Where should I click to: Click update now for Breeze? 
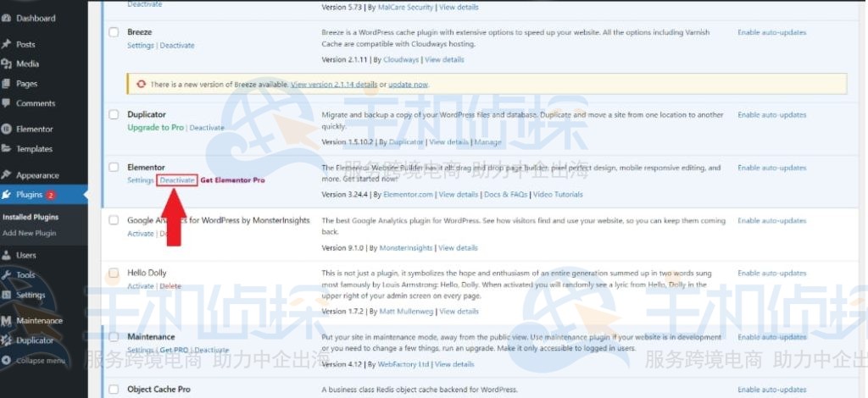click(408, 85)
